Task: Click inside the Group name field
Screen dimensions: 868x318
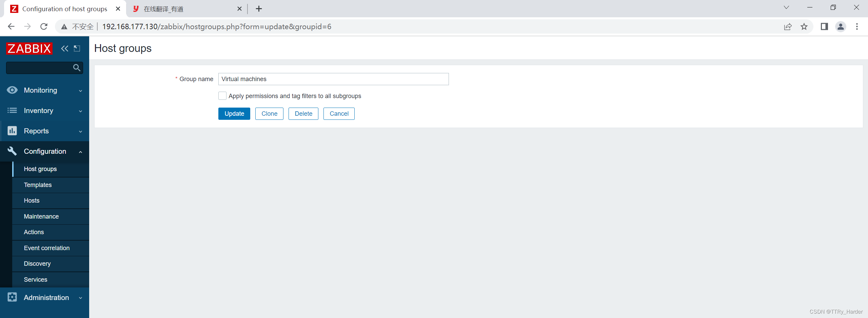Action: (333, 79)
